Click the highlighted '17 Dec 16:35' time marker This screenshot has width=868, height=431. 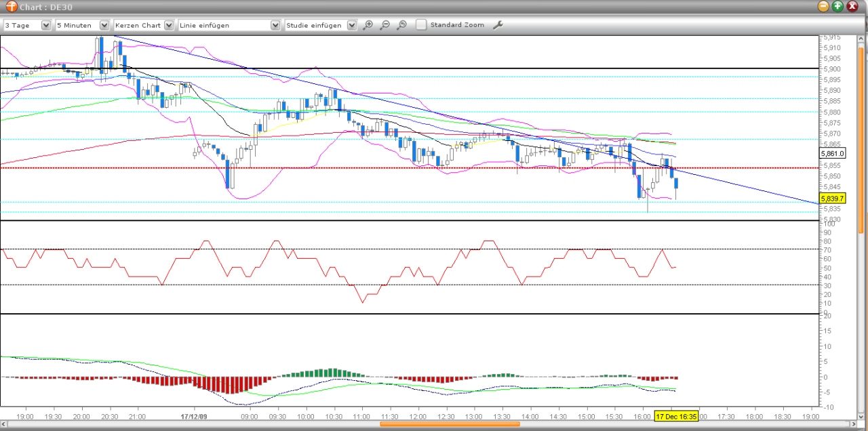click(x=676, y=417)
